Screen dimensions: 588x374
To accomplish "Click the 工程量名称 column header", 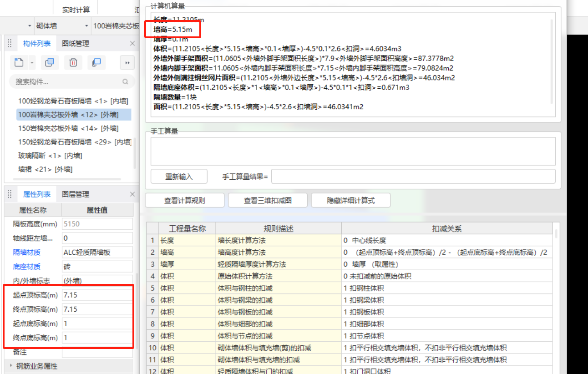I will (x=187, y=228).
